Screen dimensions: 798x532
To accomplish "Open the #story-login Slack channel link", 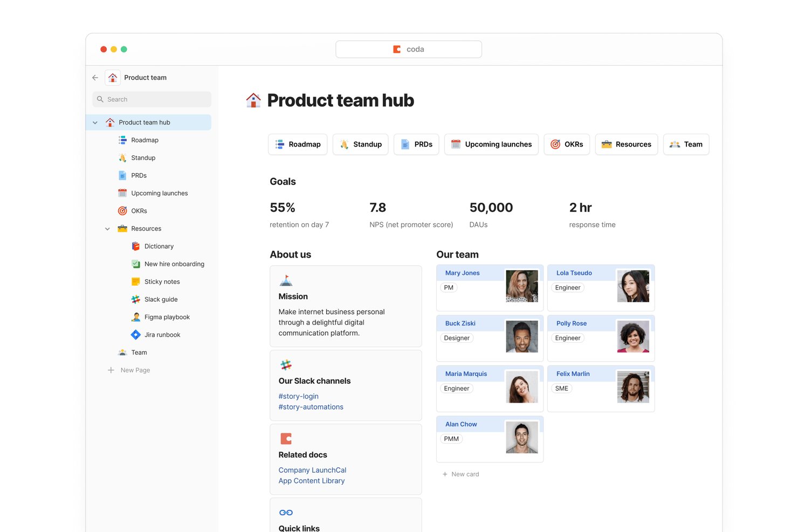I will [299, 396].
